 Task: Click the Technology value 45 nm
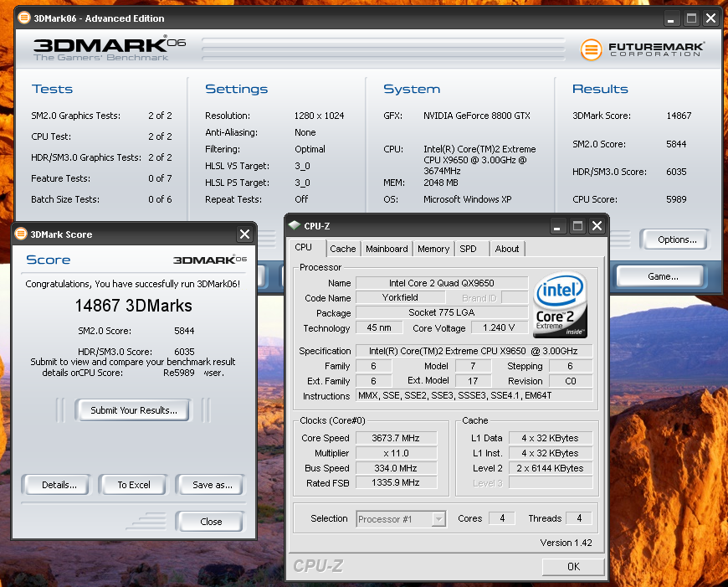[x=379, y=327]
